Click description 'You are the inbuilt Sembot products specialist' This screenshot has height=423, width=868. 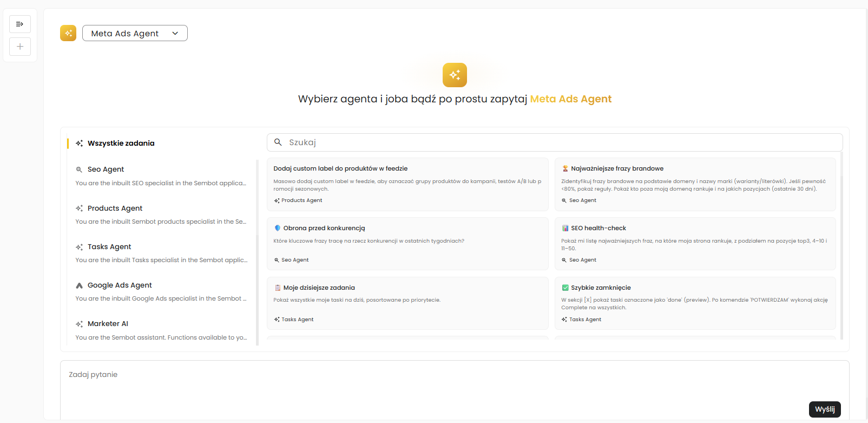click(x=161, y=222)
